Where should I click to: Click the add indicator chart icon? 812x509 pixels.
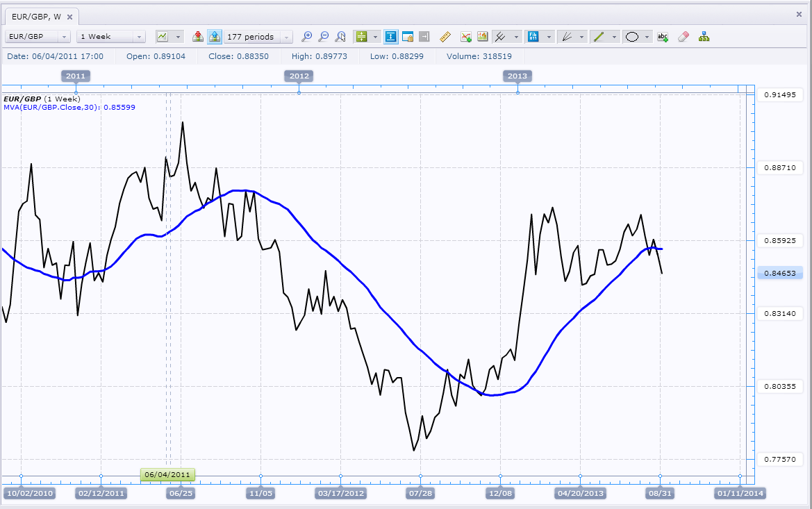pos(466,37)
